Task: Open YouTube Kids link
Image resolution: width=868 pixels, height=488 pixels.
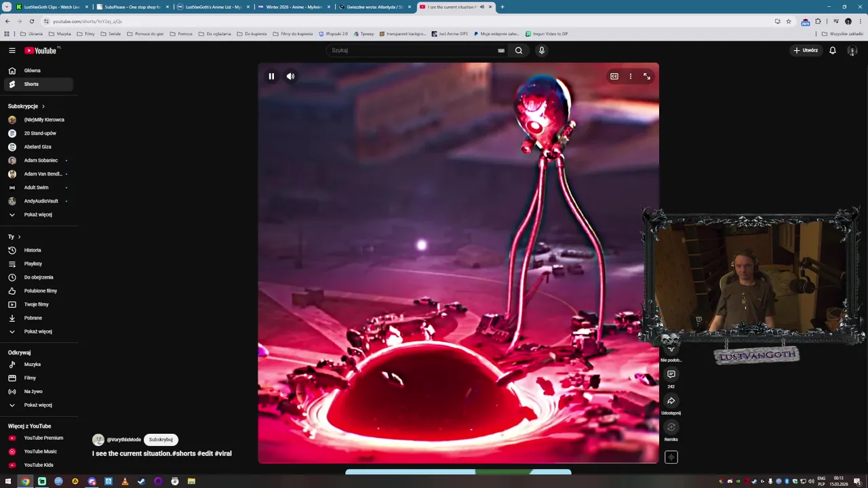Action: tap(39, 465)
